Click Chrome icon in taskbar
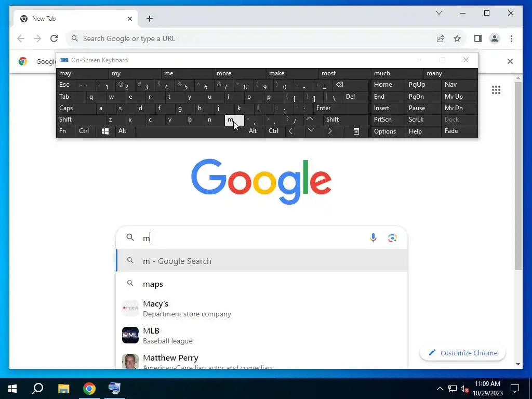This screenshot has height=399, width=532. tap(89, 389)
